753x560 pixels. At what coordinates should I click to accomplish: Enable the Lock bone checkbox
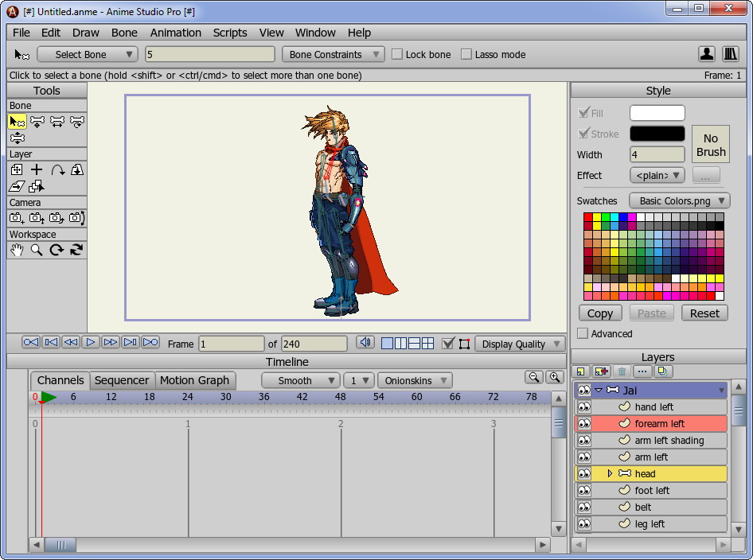pyautogui.click(x=397, y=54)
